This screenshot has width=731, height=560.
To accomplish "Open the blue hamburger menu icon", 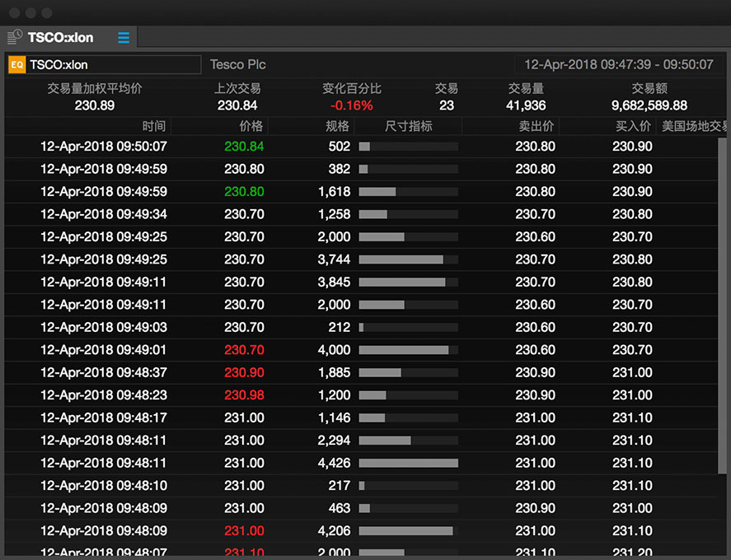I will tap(124, 37).
